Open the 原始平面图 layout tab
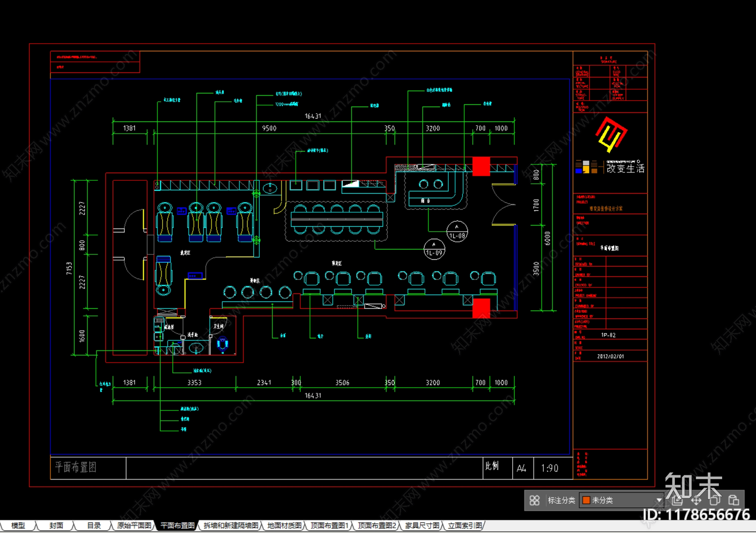This screenshot has width=756, height=533. coord(134,525)
